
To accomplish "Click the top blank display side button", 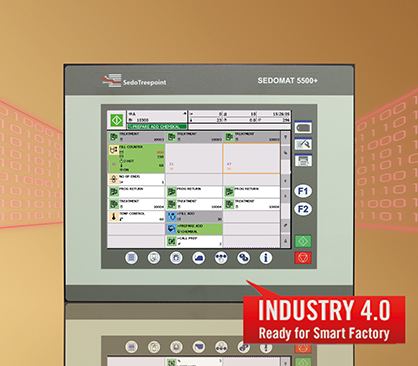I will point(303,127).
